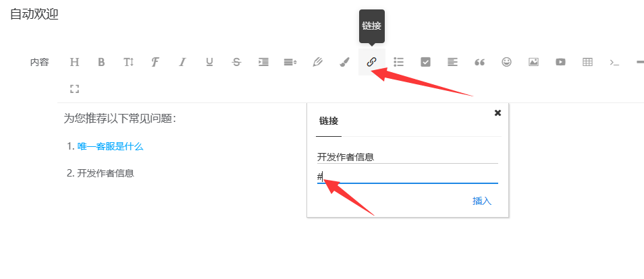
Task: Open the text color pen tool
Action: (317, 62)
